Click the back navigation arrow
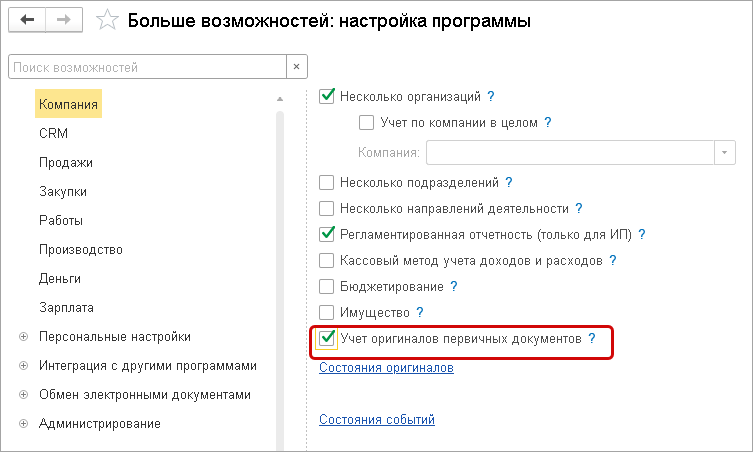The image size is (753, 452). click(x=26, y=19)
